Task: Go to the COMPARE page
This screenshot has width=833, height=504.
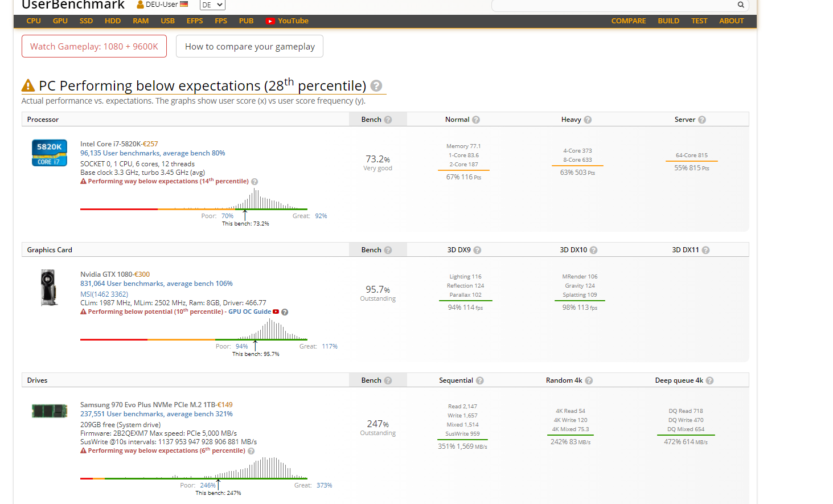Action: point(629,21)
